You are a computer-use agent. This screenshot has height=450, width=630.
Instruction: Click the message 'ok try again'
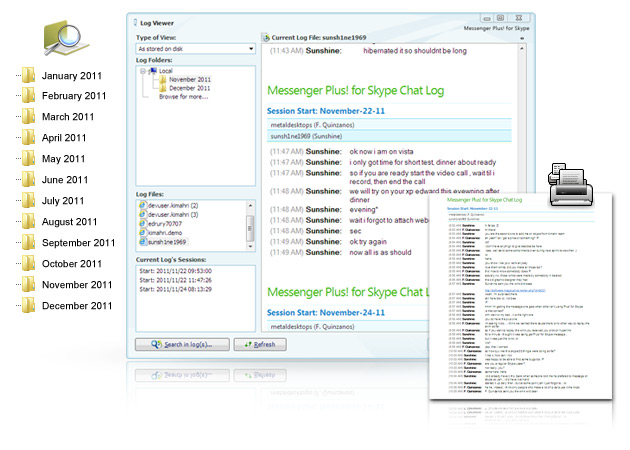[368, 241]
